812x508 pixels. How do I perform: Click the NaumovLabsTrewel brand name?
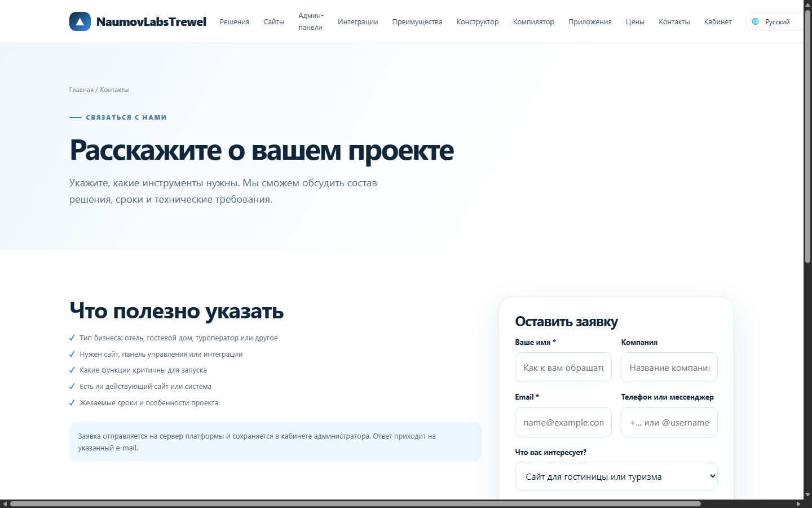pos(151,21)
